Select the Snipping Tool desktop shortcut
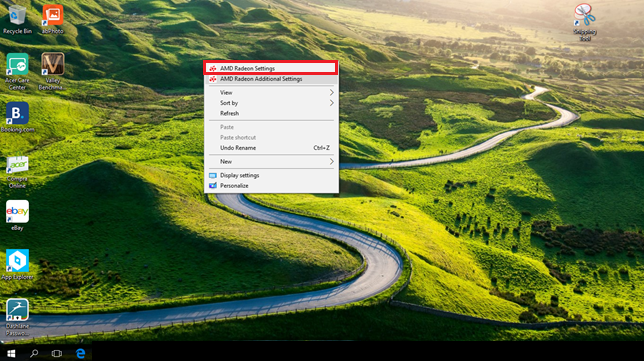 585,22
